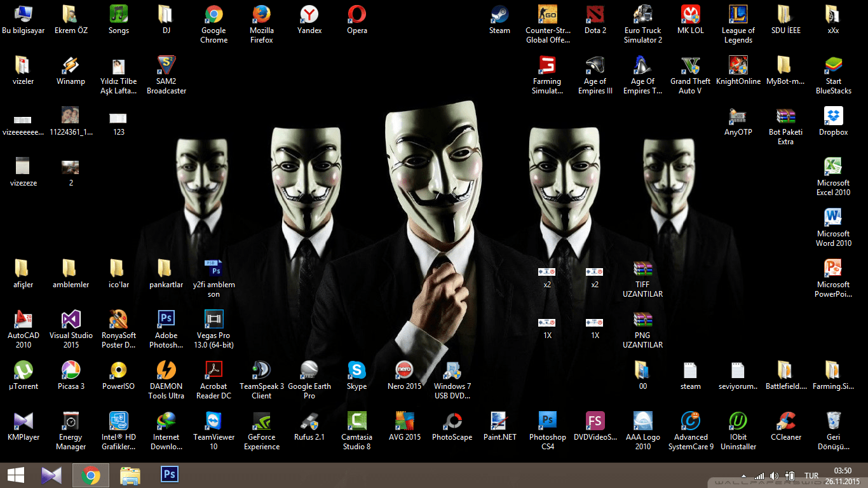Open the Visual Studio 2015 shortcut
Image resolution: width=868 pixels, height=488 pixels.
71,329
